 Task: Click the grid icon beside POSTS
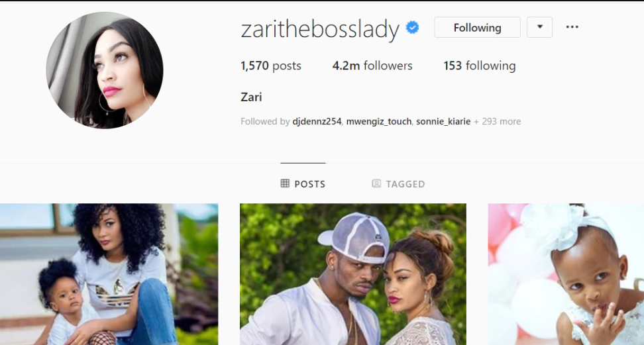285,183
